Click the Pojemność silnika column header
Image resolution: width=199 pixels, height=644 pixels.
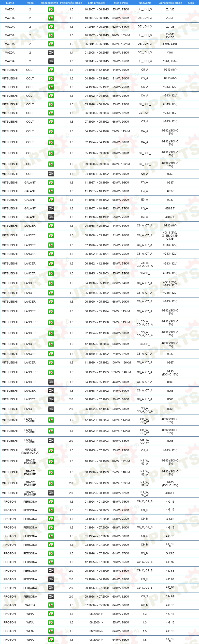tap(71, 3)
